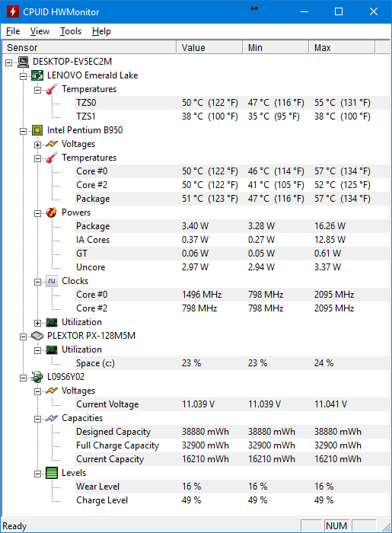392x533 pixels.
Task: Click the DESKTOP-EV5EC2M computer icon
Action: [23, 62]
